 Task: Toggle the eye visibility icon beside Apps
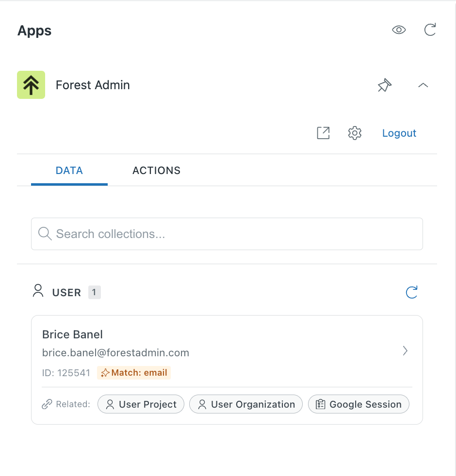point(399,30)
